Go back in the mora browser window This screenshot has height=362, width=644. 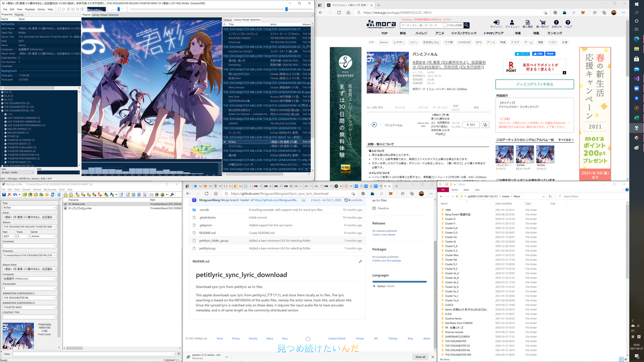[x=321, y=13]
